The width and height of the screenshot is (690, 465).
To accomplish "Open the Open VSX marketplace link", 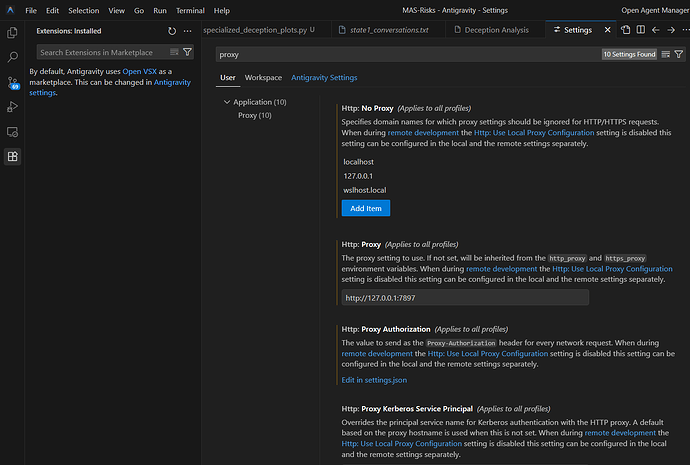I will pyautogui.click(x=139, y=71).
